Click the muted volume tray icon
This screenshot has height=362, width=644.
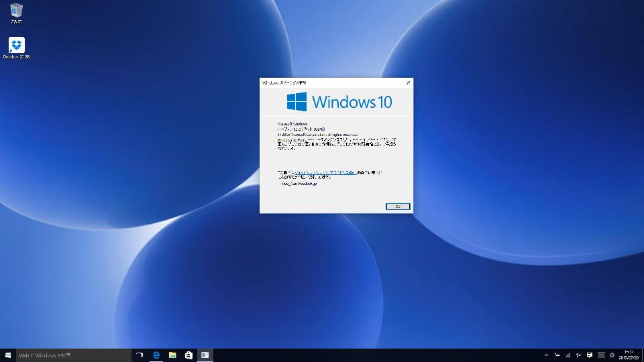[578, 355]
